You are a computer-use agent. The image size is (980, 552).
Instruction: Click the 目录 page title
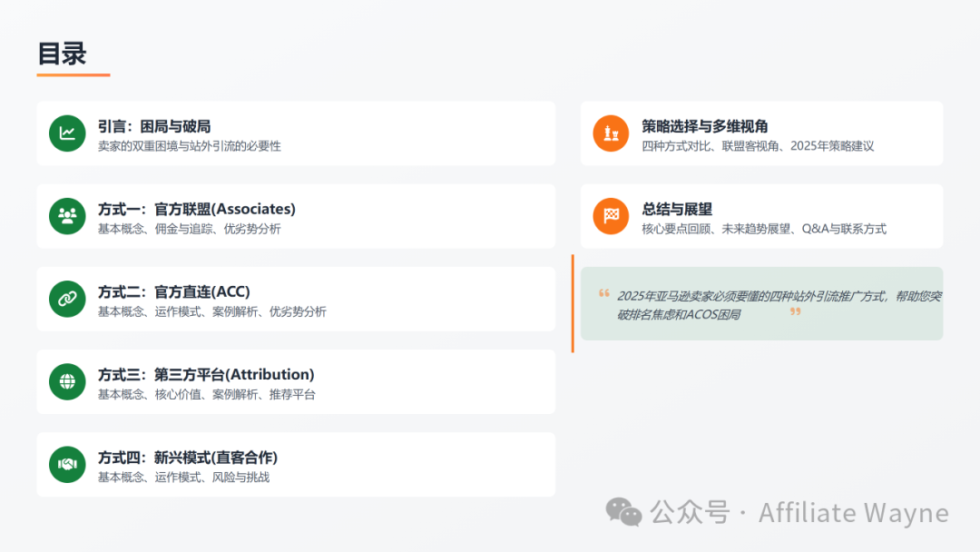point(62,54)
